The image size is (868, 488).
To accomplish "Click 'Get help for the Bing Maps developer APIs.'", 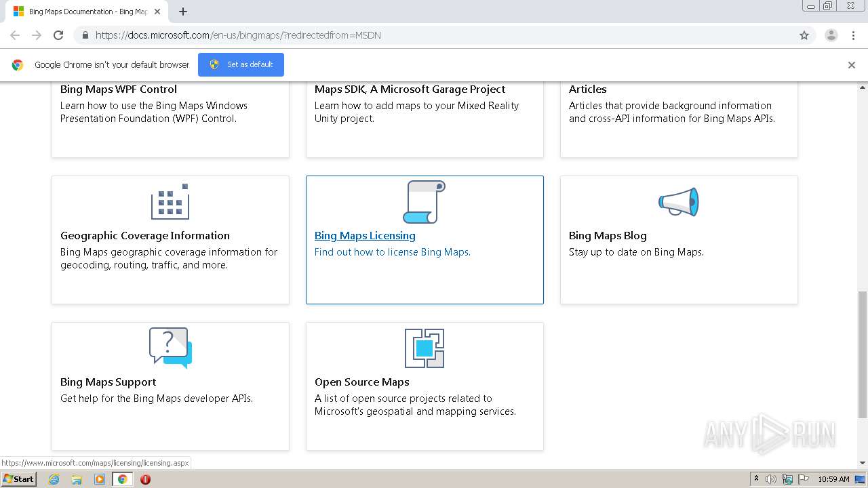I will [x=157, y=399].
